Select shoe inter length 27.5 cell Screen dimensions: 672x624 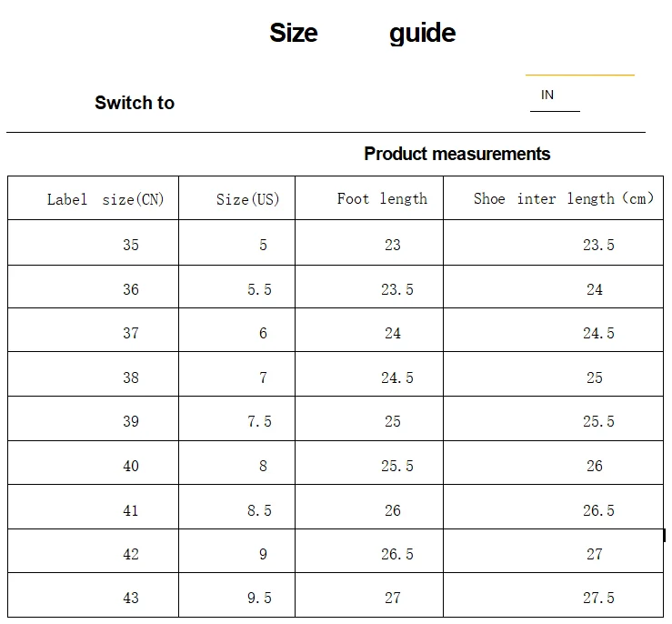pyautogui.click(x=553, y=595)
